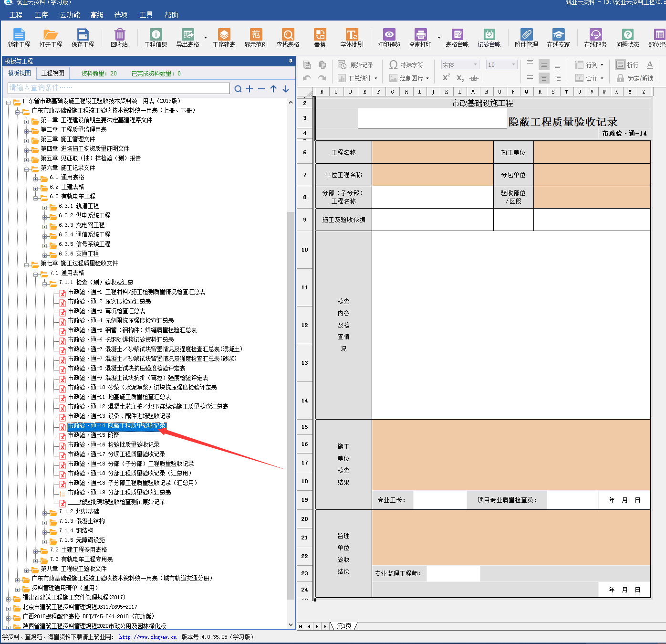
Task: Click the paste icon in editing toolbar
Action: tap(322, 65)
